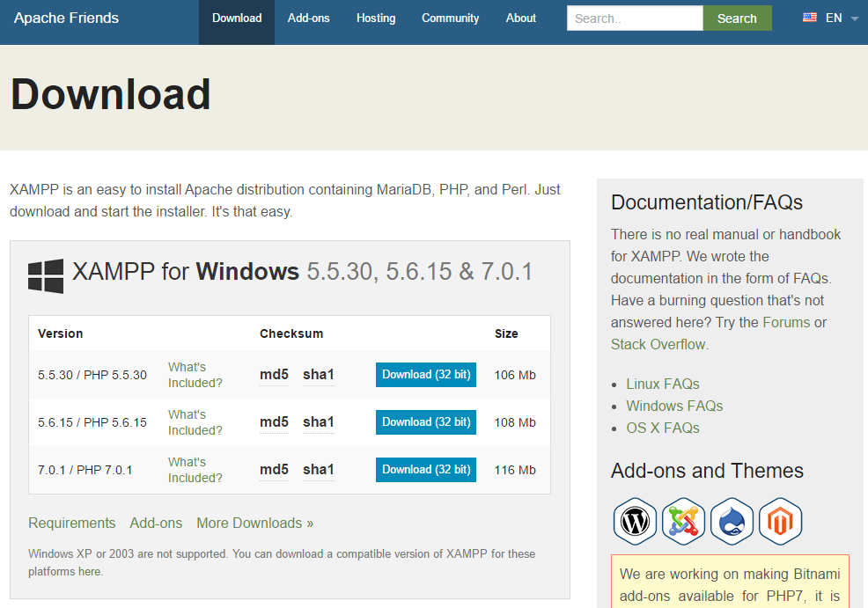Open Add-ons link below version table

pyautogui.click(x=156, y=523)
